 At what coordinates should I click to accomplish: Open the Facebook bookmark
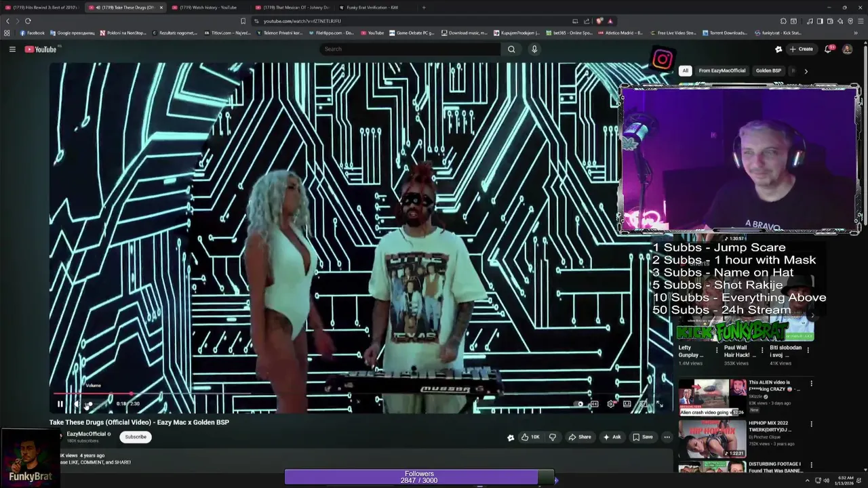point(33,33)
